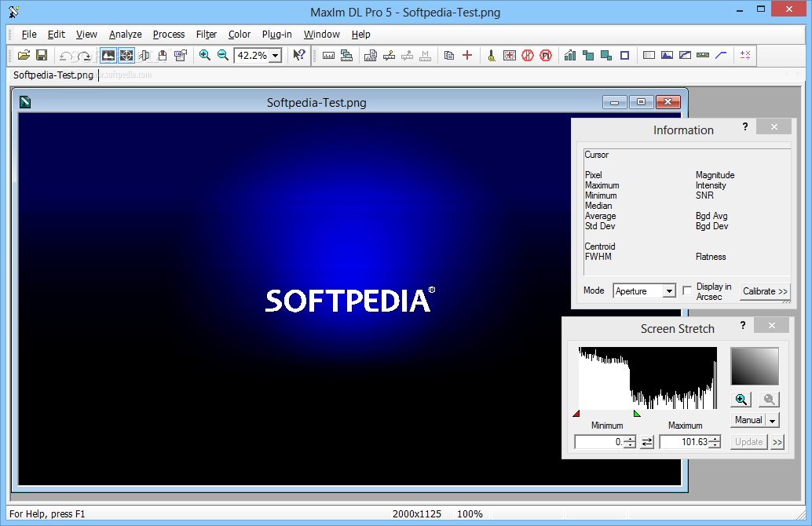Image resolution: width=812 pixels, height=526 pixels.
Task: Click the red-cross hot pixel removal icon
Action: pos(510,56)
